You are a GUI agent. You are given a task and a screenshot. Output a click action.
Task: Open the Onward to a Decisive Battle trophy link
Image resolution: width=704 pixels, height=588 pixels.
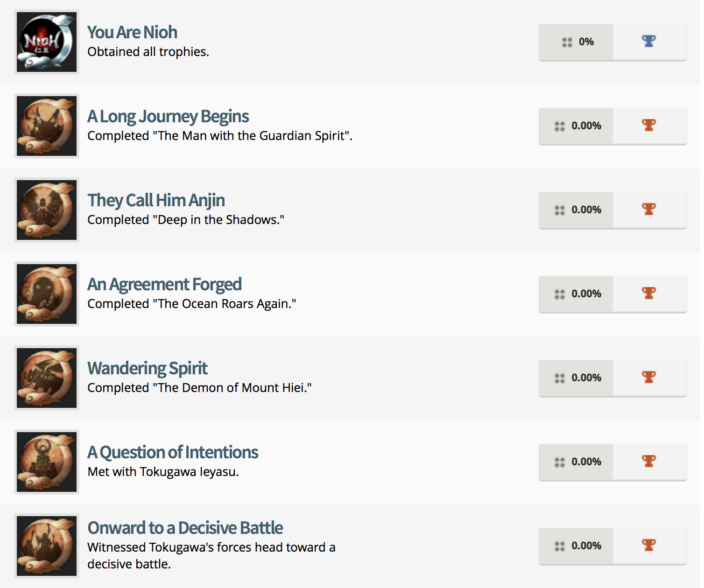pos(185,527)
